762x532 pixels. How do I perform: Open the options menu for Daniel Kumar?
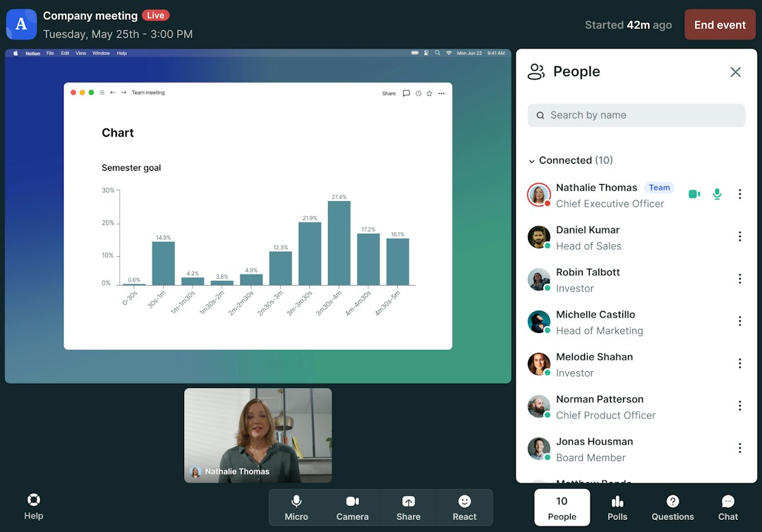click(x=739, y=236)
